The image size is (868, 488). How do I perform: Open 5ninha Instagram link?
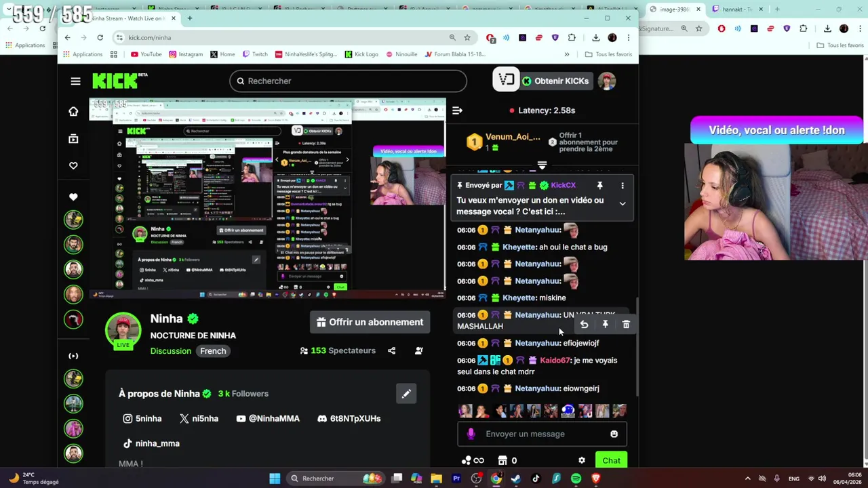[x=142, y=418]
